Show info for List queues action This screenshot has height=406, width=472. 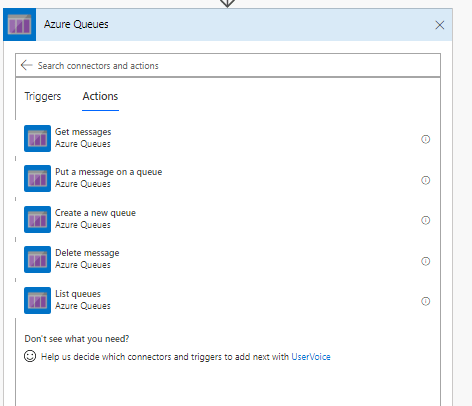click(x=426, y=301)
